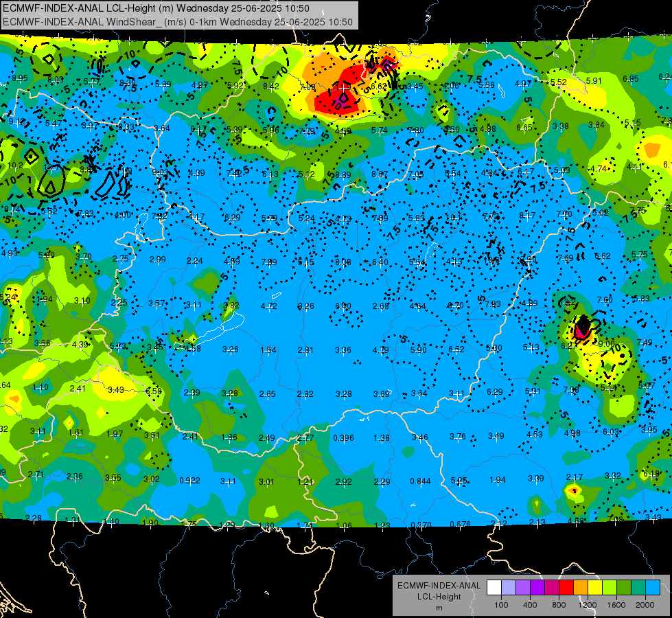Click the grid value 8.95

point(20,78)
